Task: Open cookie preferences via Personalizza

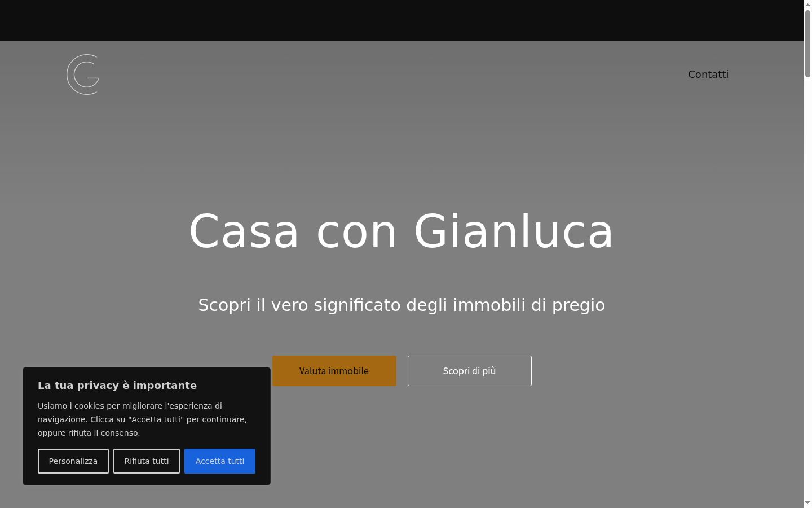Action: tap(73, 461)
